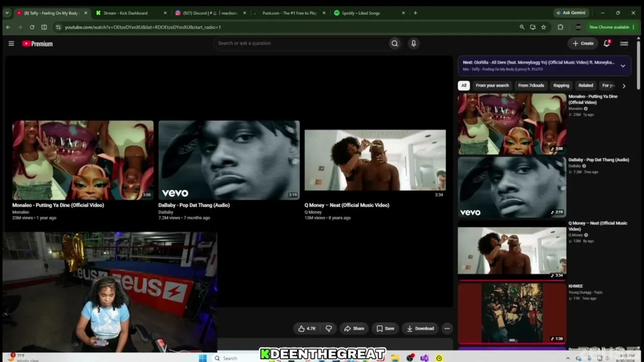Click the YouTube search magnifier button
Viewport: 644px width, 362px height.
pyautogui.click(x=394, y=43)
